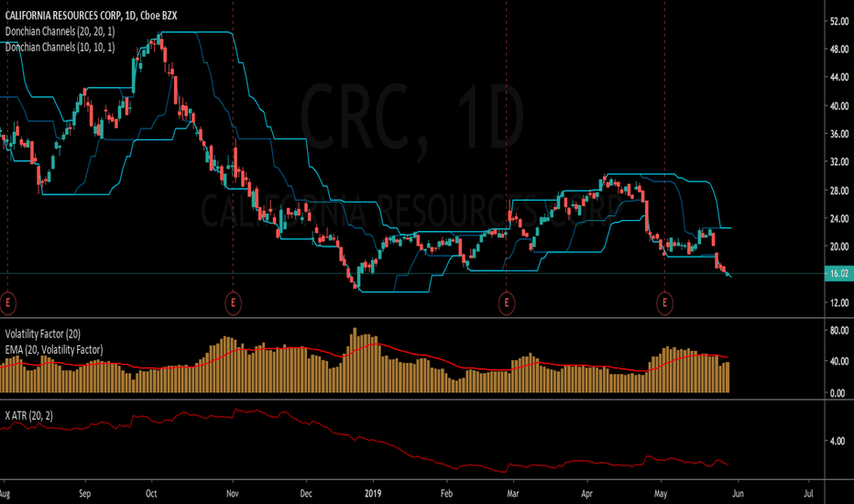Click the earnings marker E near August
Screen dimensions: 854x504
click(x=7, y=303)
